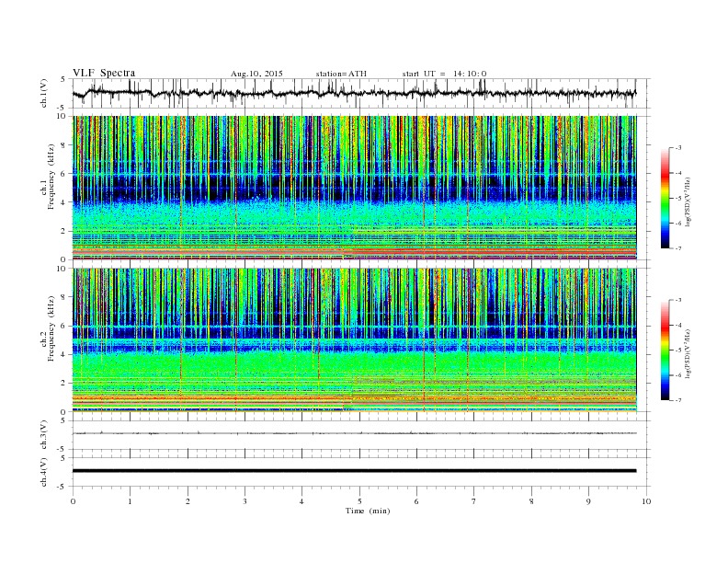Screen dimensions: 728x563
Task: Click the "6" minute tick on time axis
Action: (x=416, y=501)
